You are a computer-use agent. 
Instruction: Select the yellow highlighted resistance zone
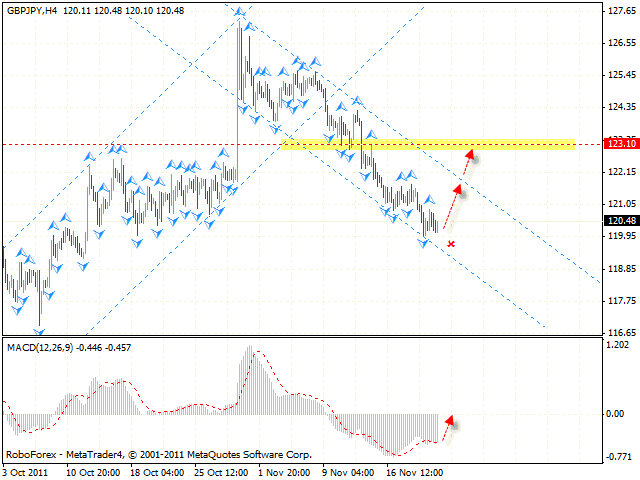428,145
